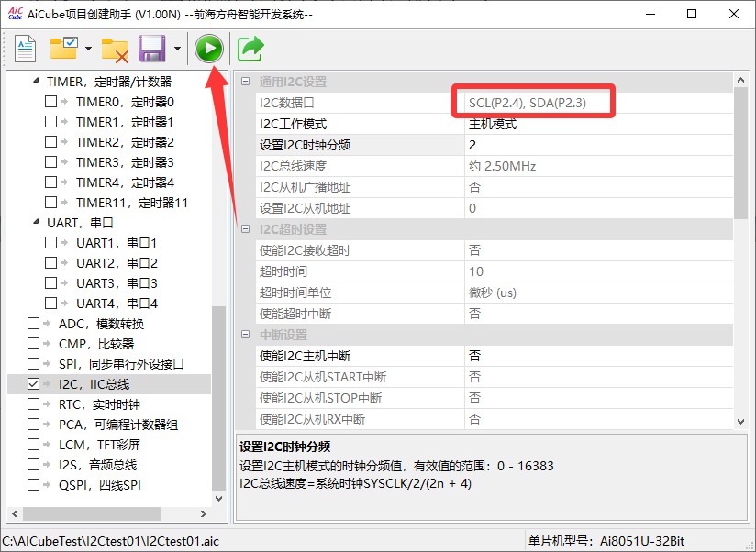Open the dropdown arrow beside open-folder icon
Viewport: 756px width, 552px height.
[x=88, y=49]
